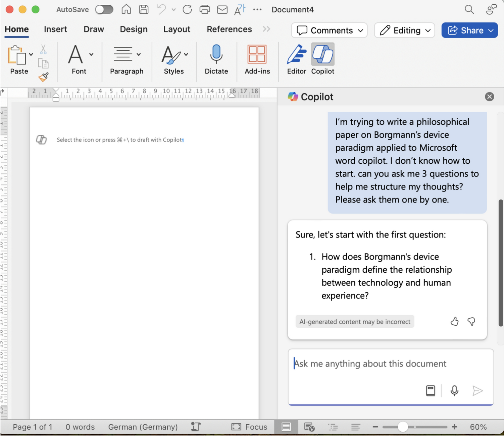This screenshot has width=504, height=436.
Task: Click the '0 words' word count
Action: click(80, 427)
